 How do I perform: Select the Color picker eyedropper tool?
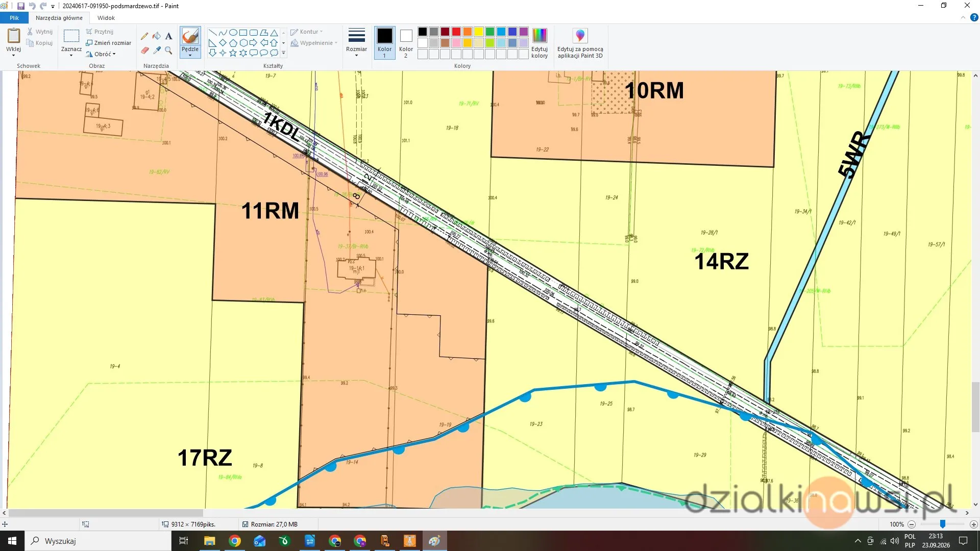coord(157,50)
